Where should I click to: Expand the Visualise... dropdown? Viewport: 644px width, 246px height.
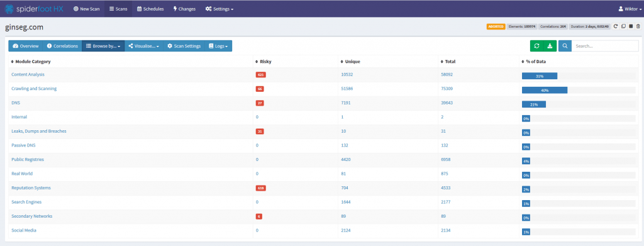[144, 46]
